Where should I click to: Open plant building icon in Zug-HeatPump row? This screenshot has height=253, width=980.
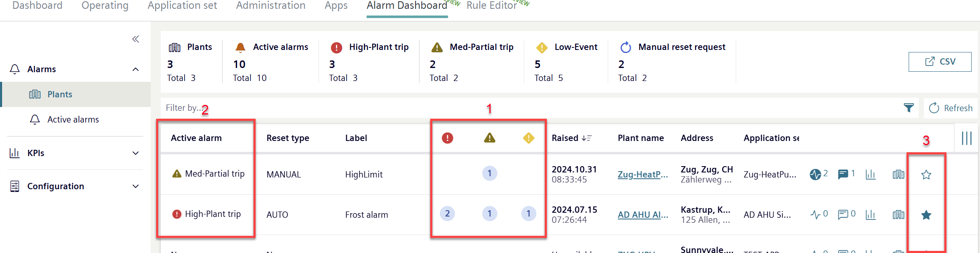[898, 174]
